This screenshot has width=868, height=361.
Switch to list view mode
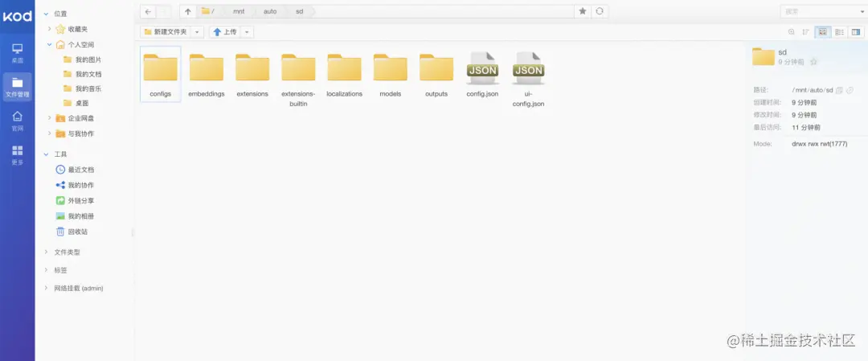coord(839,32)
